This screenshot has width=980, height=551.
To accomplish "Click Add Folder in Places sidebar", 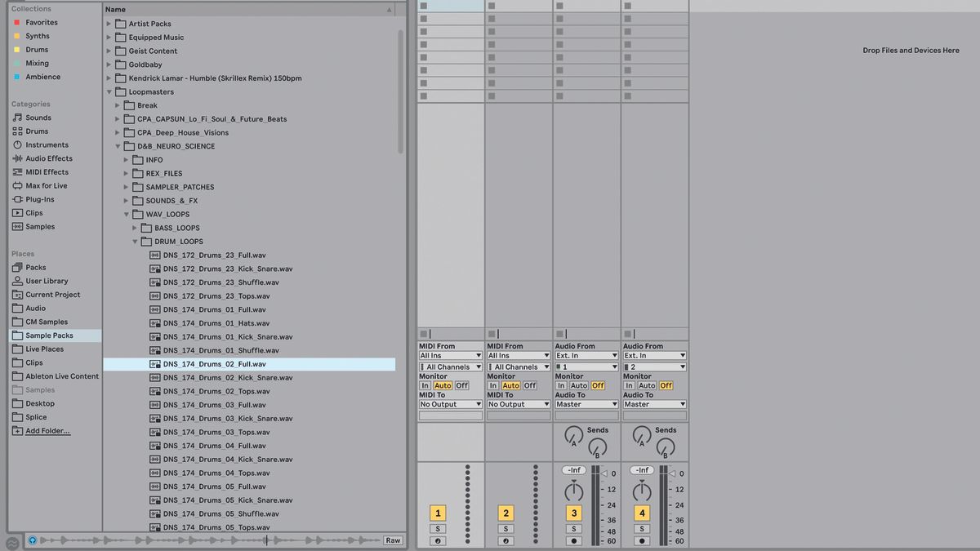I will coord(43,430).
